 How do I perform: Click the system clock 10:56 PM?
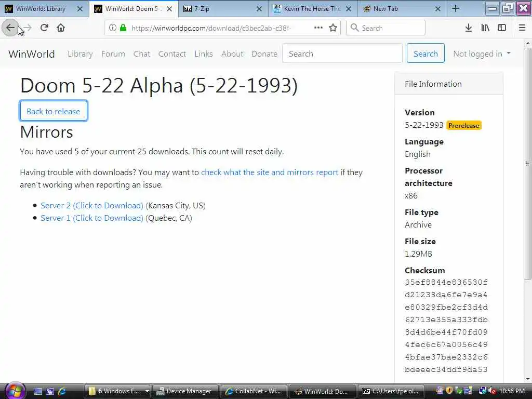[512, 391]
